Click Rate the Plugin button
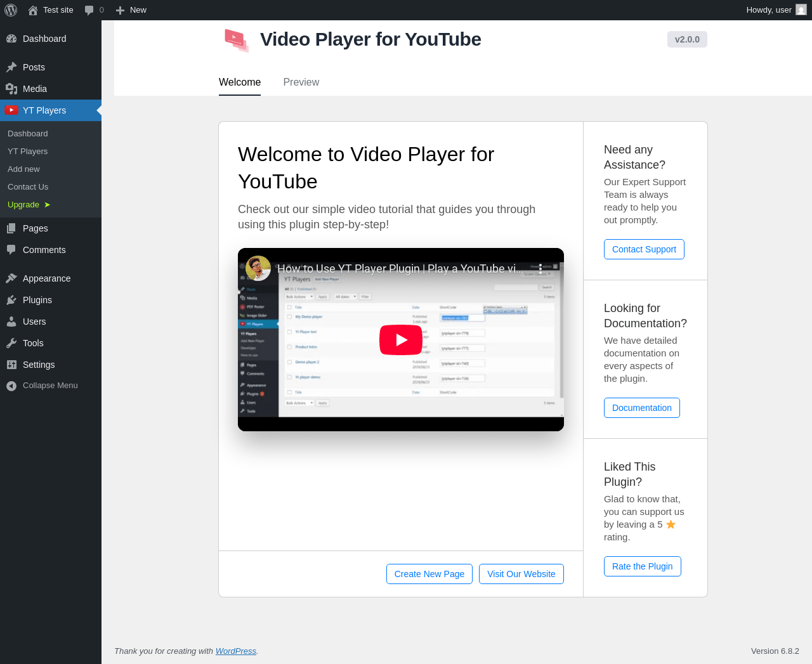This screenshot has height=664, width=812. [643, 566]
